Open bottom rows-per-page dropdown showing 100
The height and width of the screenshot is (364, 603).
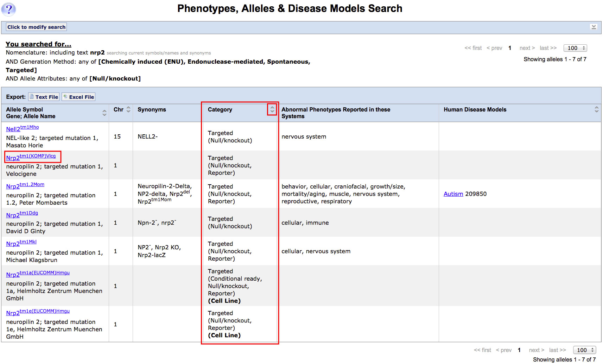tap(584, 350)
